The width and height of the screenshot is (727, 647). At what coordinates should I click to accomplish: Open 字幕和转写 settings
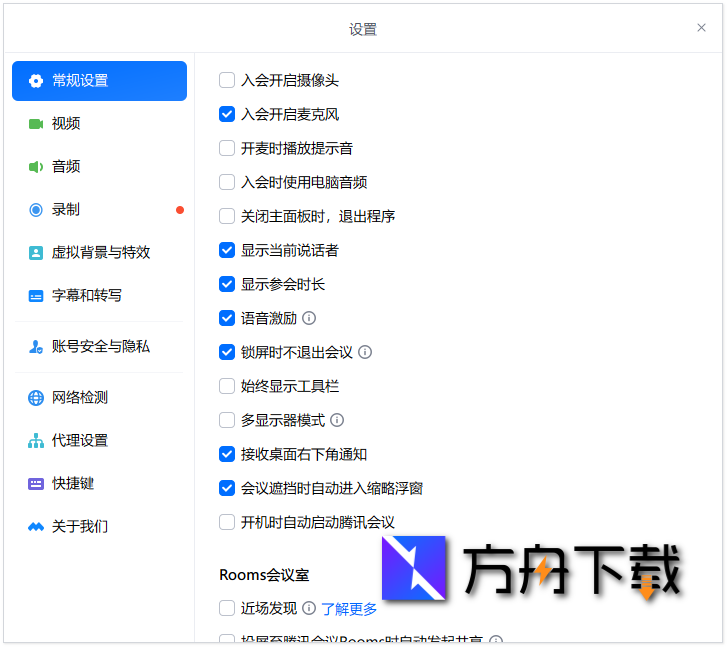pyautogui.click(x=99, y=296)
